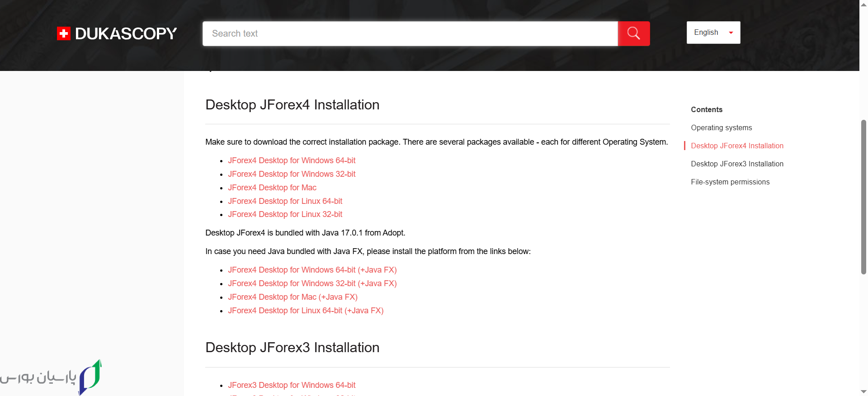Click the scrollbar down arrow

pos(863,391)
